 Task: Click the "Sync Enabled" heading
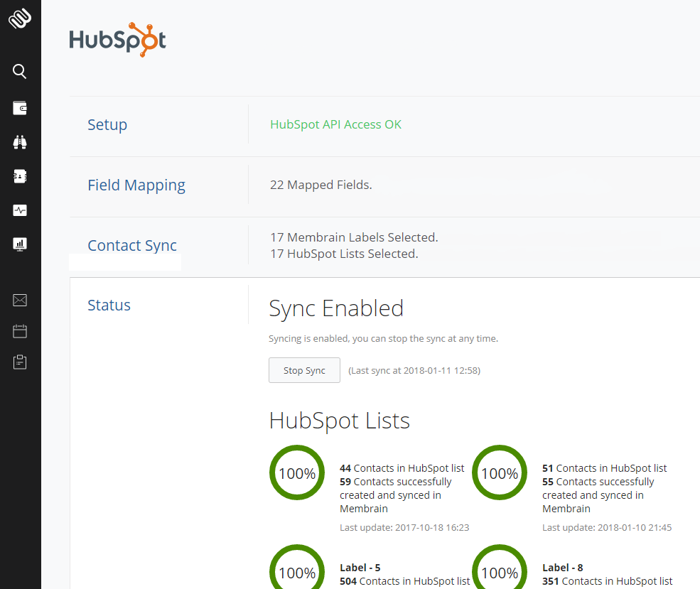point(336,308)
